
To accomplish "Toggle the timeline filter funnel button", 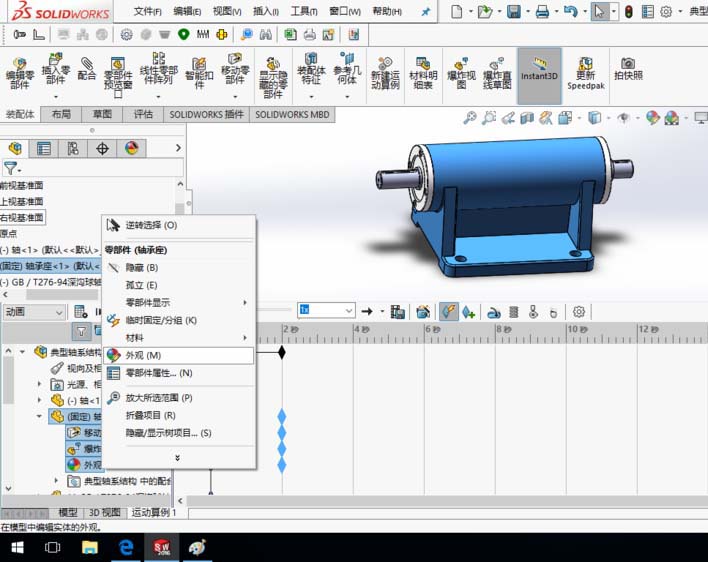I will pos(80,331).
